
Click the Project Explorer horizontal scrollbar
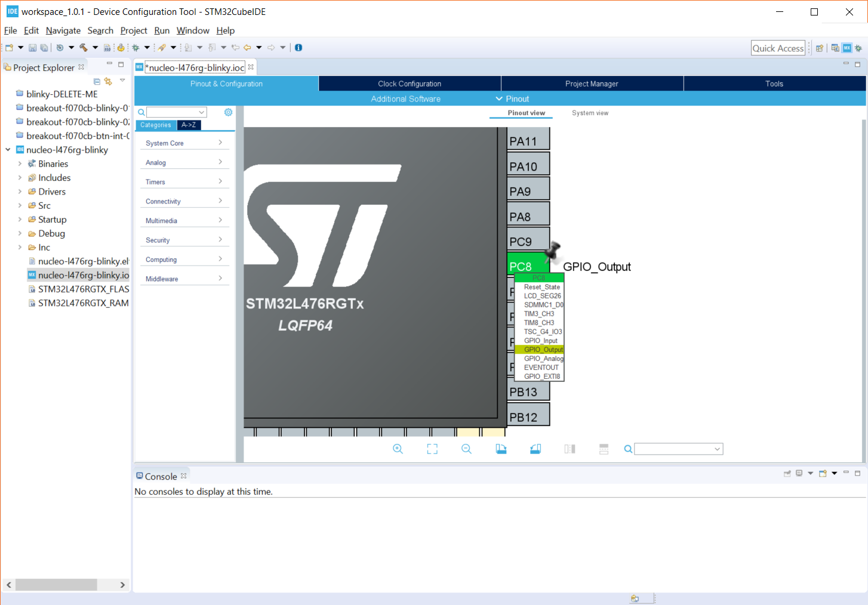(57, 585)
